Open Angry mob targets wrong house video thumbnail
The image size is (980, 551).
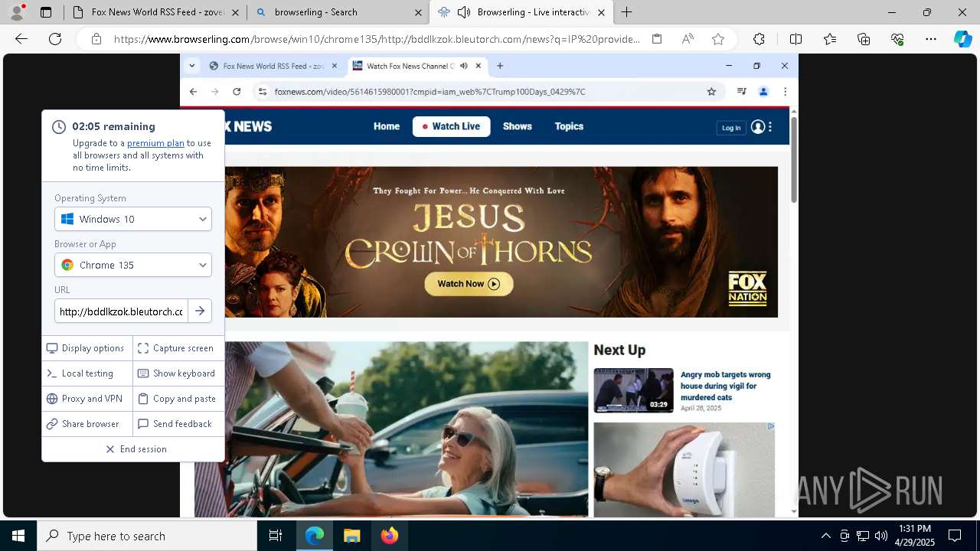633,390
